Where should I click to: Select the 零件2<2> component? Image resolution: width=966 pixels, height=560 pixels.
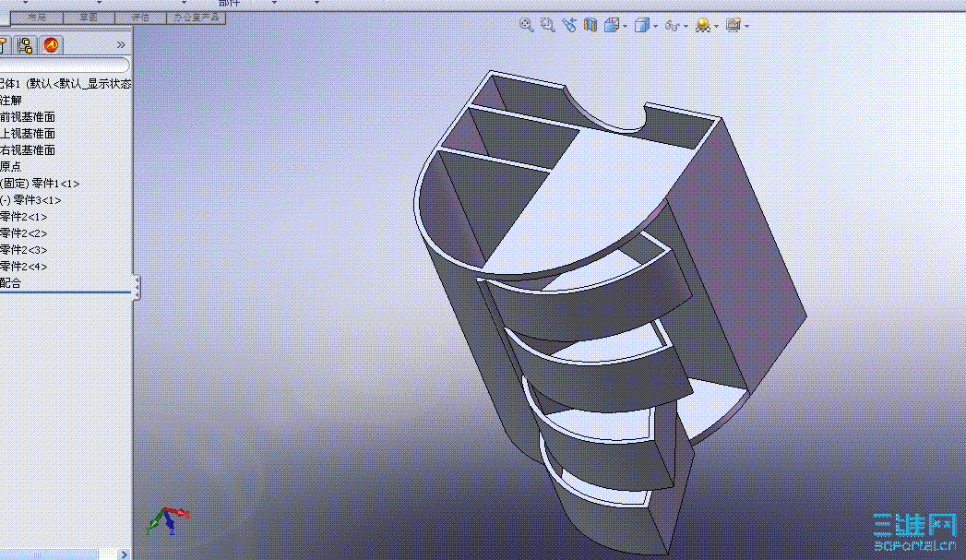point(23,233)
